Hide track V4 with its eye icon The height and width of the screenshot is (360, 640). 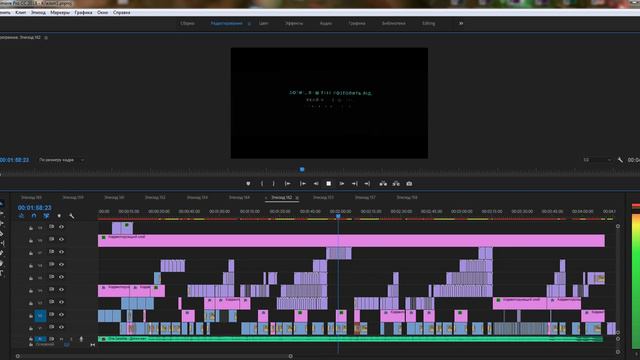[x=61, y=289]
